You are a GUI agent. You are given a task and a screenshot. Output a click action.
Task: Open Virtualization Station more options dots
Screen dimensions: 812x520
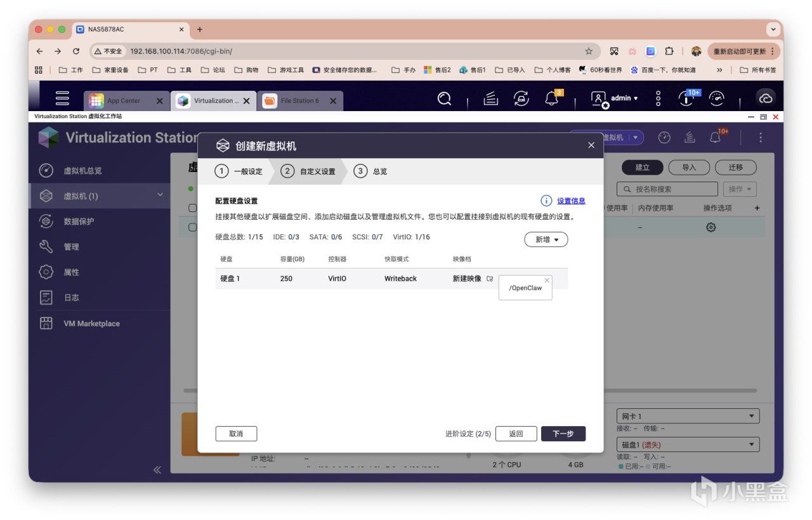pos(761,138)
